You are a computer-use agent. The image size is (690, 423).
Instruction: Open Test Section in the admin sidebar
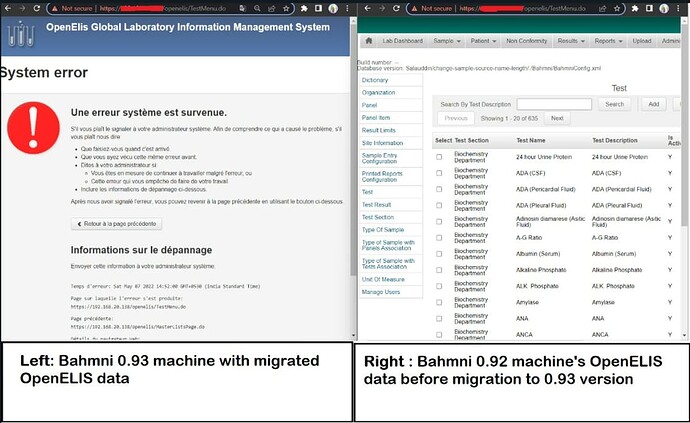tap(378, 217)
